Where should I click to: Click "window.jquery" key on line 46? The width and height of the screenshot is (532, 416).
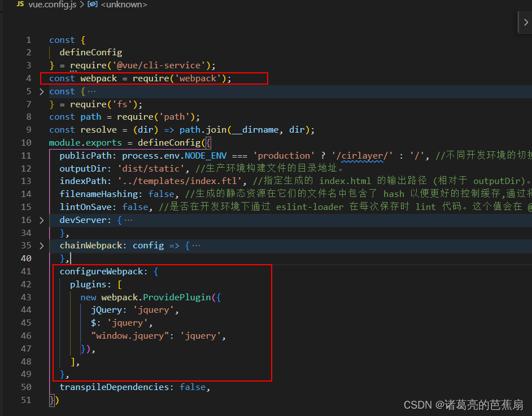(130, 336)
